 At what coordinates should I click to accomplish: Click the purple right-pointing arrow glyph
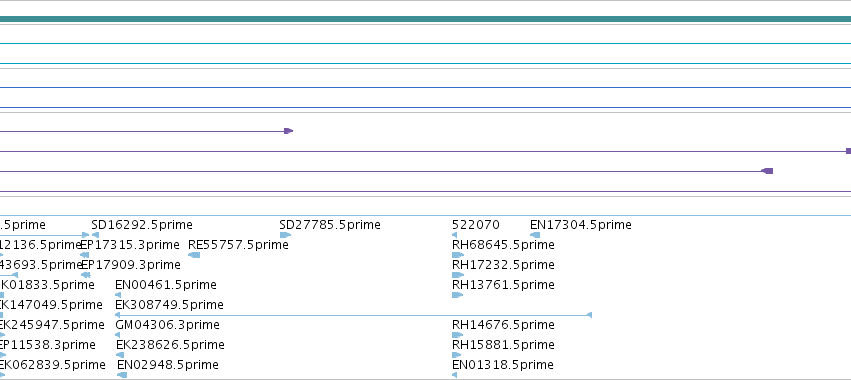[x=289, y=131]
